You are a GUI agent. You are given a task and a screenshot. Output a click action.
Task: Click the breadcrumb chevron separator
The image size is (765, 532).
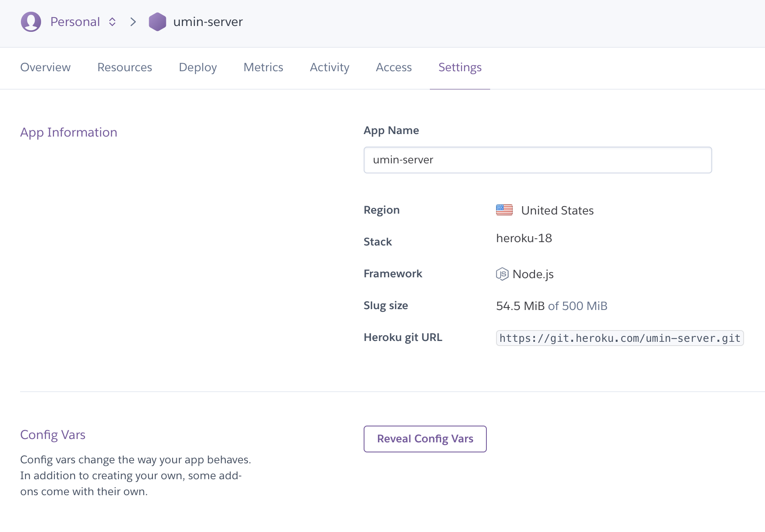coord(133,22)
